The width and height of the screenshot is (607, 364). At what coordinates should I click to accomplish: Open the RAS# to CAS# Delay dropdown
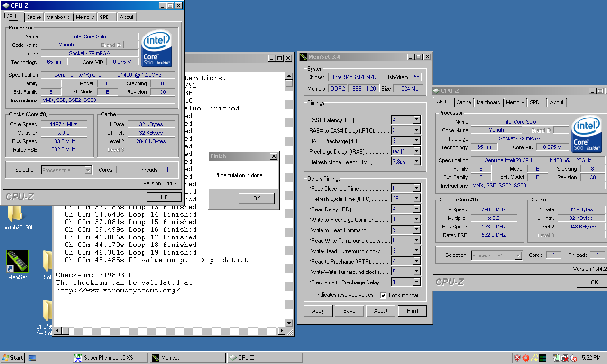click(x=416, y=130)
